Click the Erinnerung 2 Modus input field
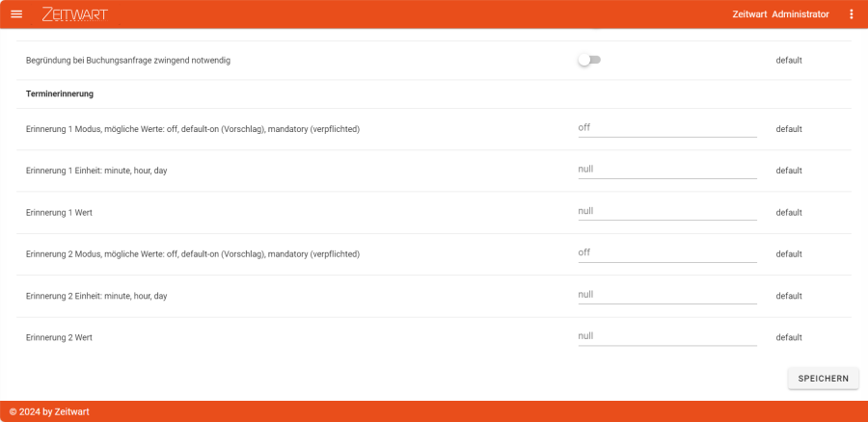The height and width of the screenshot is (422, 868). (x=666, y=252)
